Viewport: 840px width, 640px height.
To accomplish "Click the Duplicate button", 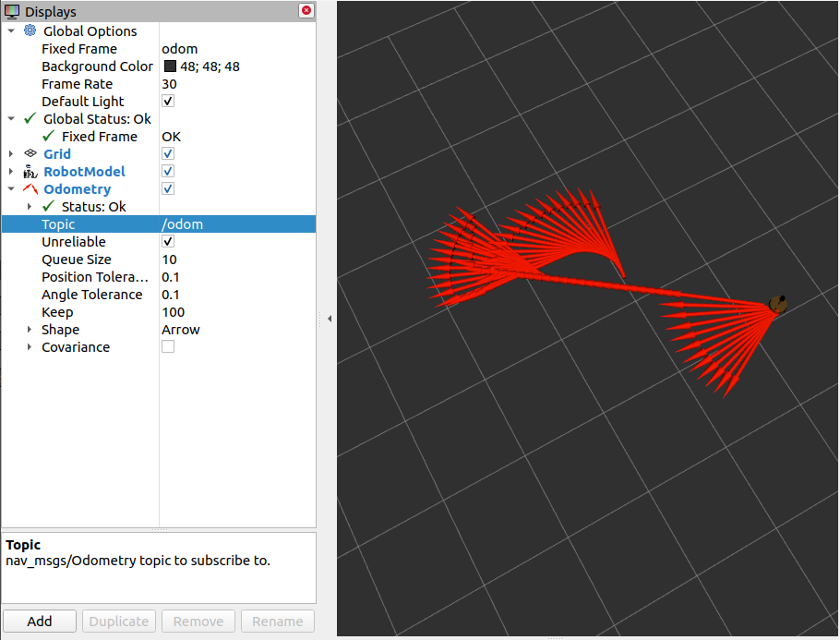I will (119, 621).
